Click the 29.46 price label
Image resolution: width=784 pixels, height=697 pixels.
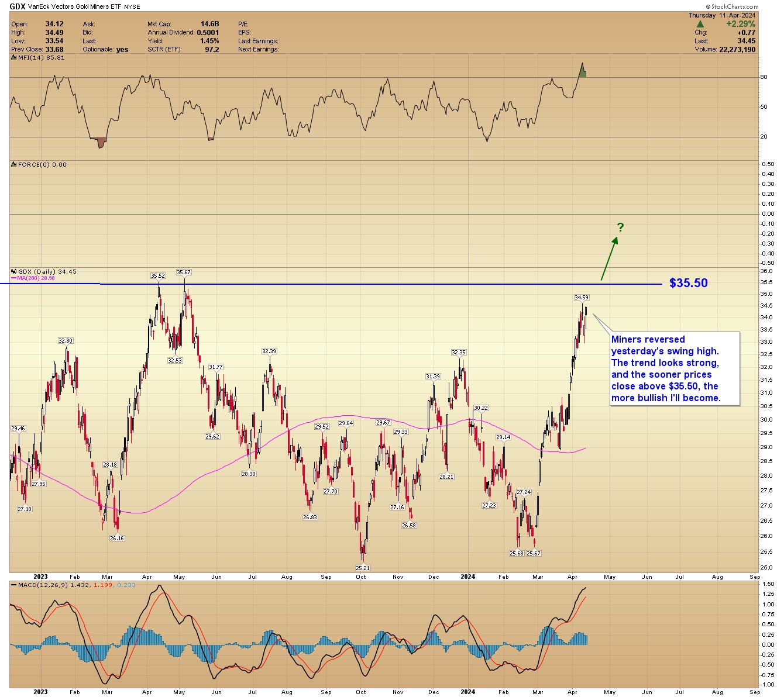pyautogui.click(x=18, y=429)
